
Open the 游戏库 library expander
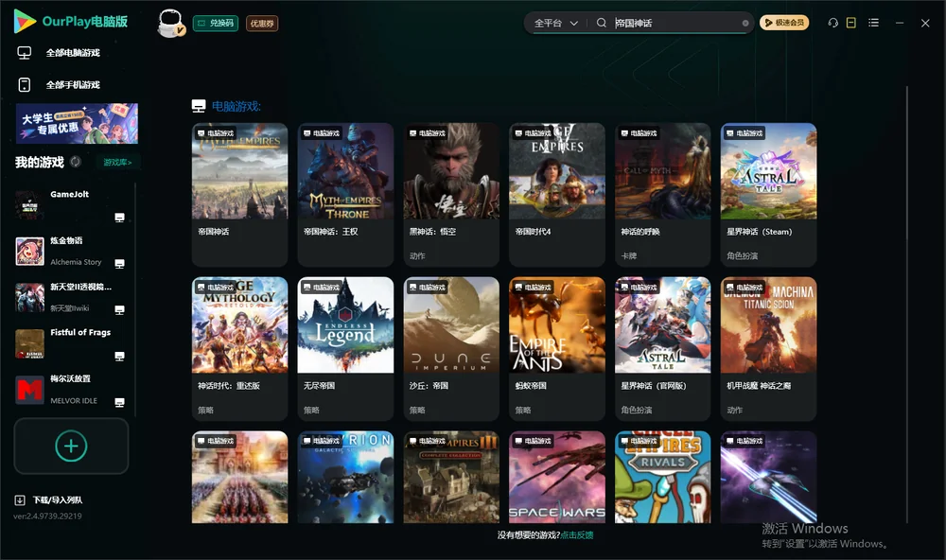point(117,163)
